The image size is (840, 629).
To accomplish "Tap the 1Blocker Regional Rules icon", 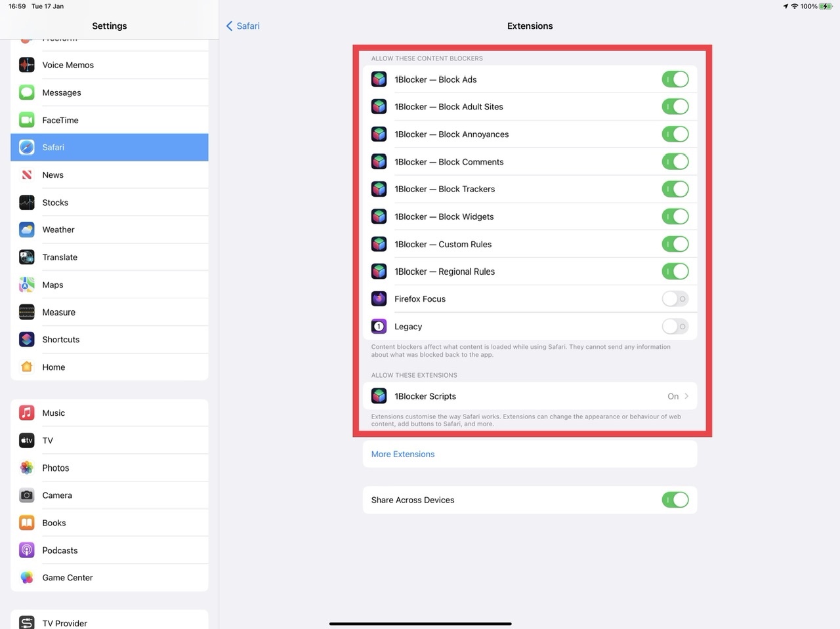I will coord(379,271).
